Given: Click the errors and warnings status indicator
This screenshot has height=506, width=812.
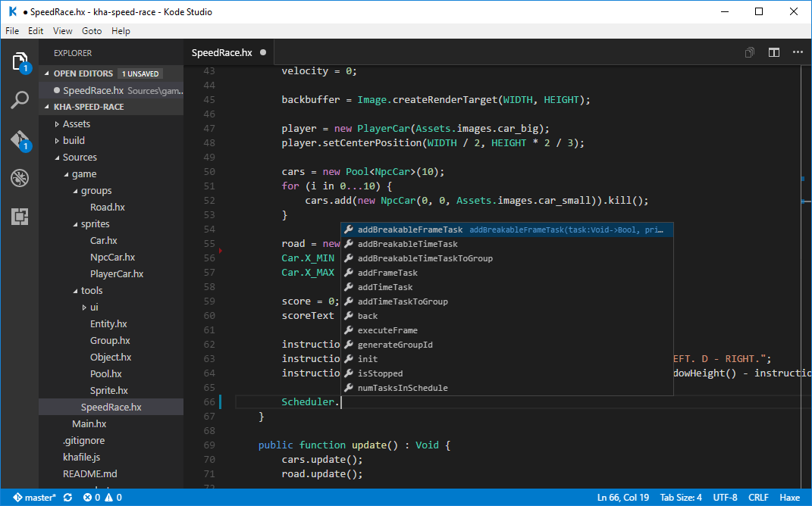Looking at the screenshot, I should 102,498.
